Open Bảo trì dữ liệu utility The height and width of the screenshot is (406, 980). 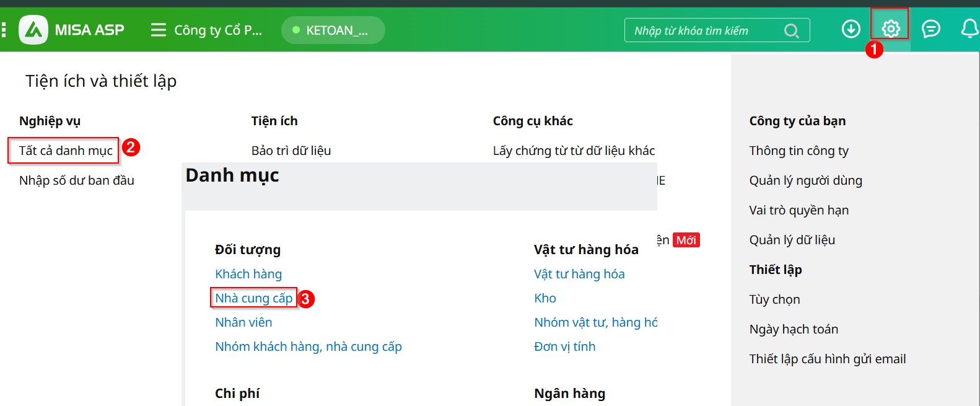[x=291, y=151]
